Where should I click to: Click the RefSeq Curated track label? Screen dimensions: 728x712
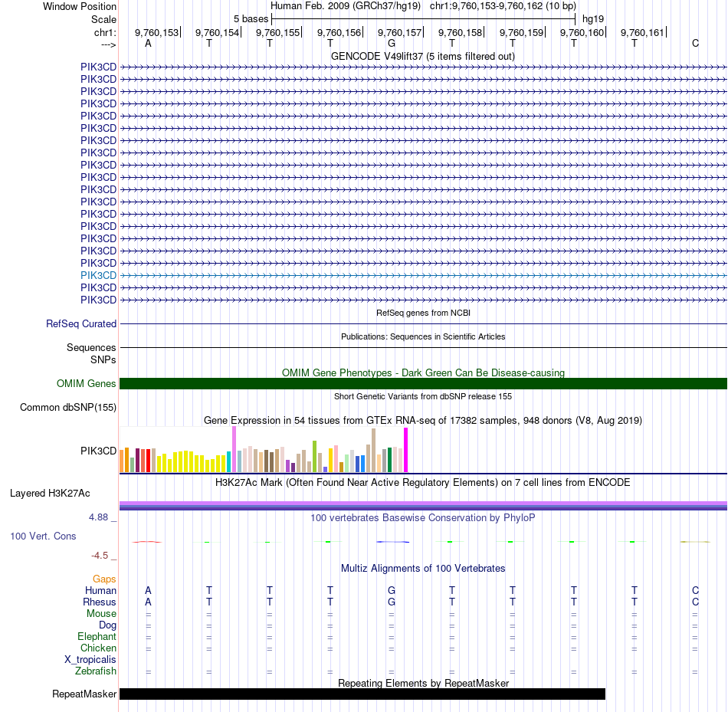(81, 323)
